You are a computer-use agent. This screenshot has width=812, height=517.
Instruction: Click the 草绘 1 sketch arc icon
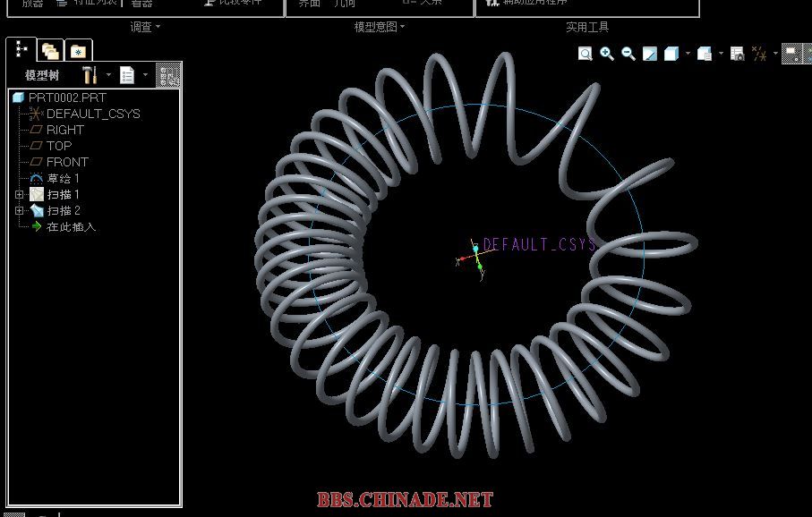click(36, 179)
